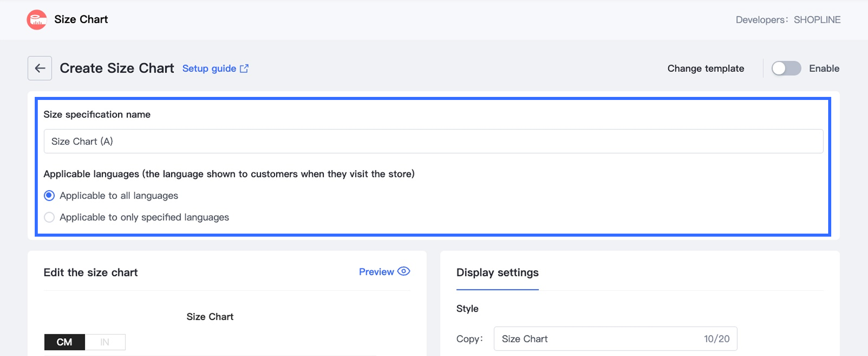Click the Preview eye icon
This screenshot has width=868, height=356.
(404, 271)
